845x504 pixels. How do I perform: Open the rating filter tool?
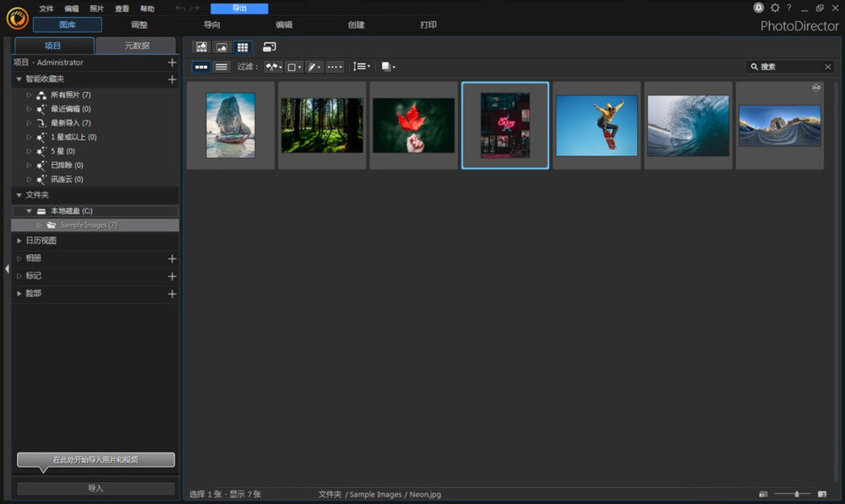pos(313,67)
